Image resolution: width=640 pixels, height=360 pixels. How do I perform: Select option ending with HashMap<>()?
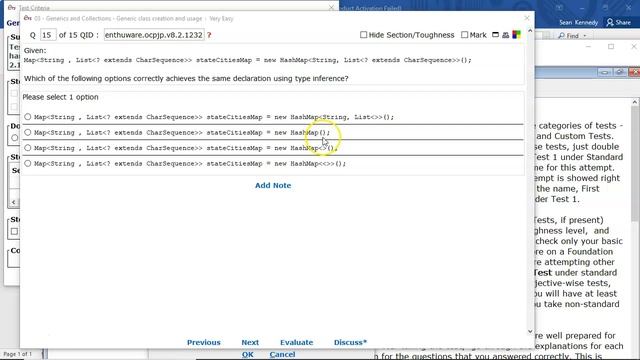click(27, 148)
